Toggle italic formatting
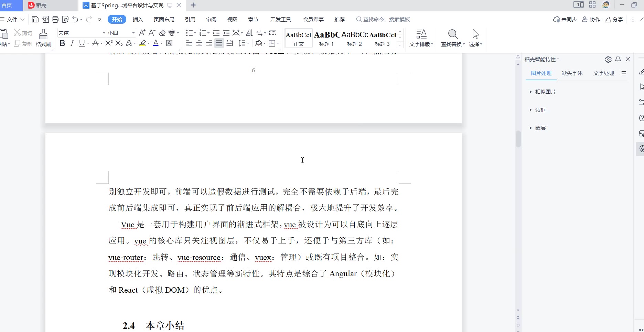The image size is (644, 332). click(72, 43)
